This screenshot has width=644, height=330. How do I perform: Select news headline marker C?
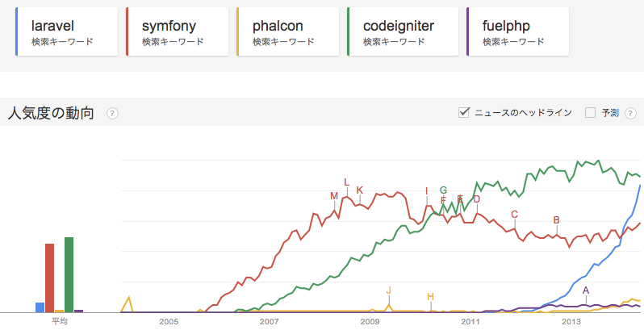514,215
